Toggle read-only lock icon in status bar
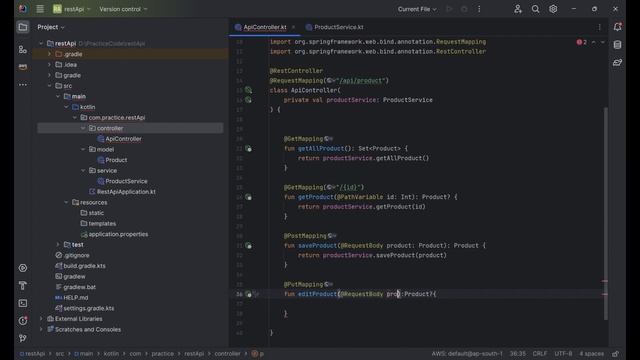Viewport: 640px width, 360px height. (x=616, y=353)
